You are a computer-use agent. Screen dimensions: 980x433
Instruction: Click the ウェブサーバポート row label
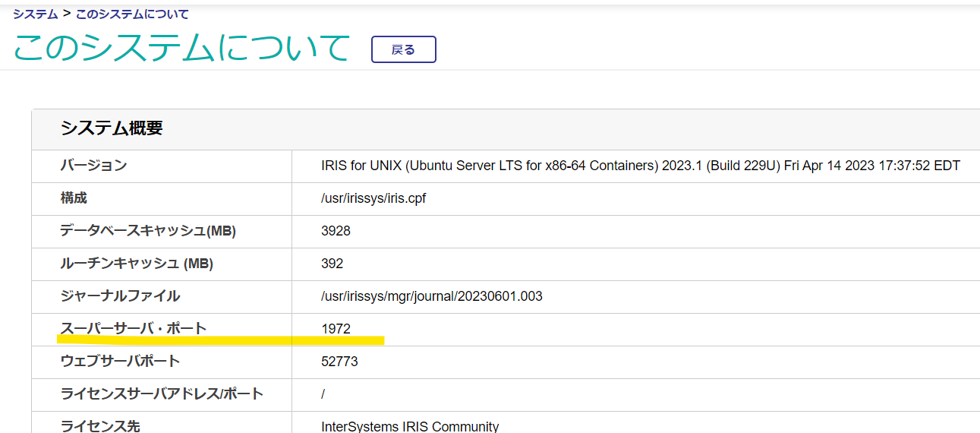coord(120,362)
